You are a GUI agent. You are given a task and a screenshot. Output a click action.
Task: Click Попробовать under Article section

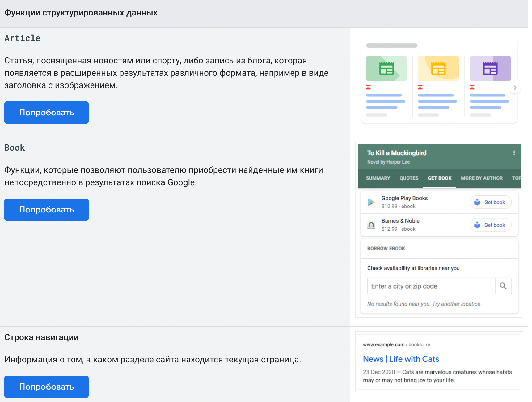click(x=46, y=113)
